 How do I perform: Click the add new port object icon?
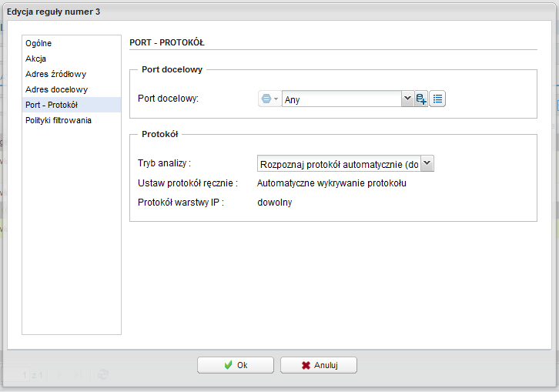pos(421,99)
